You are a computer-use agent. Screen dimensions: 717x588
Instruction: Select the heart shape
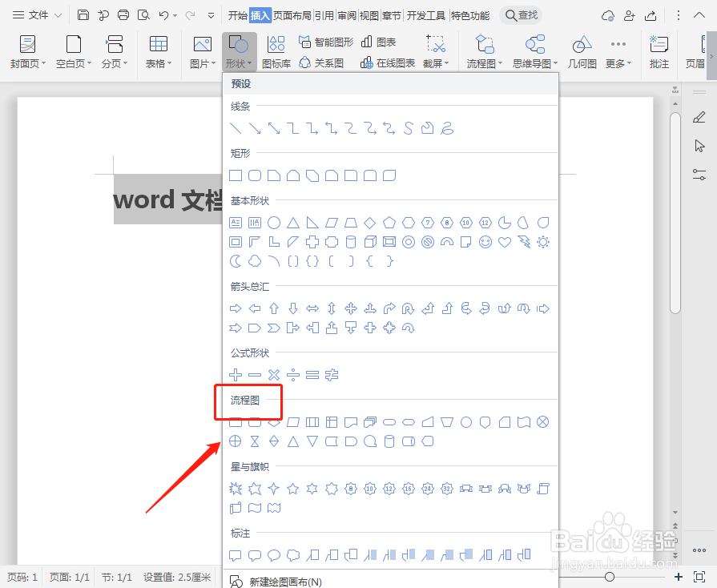pos(505,242)
